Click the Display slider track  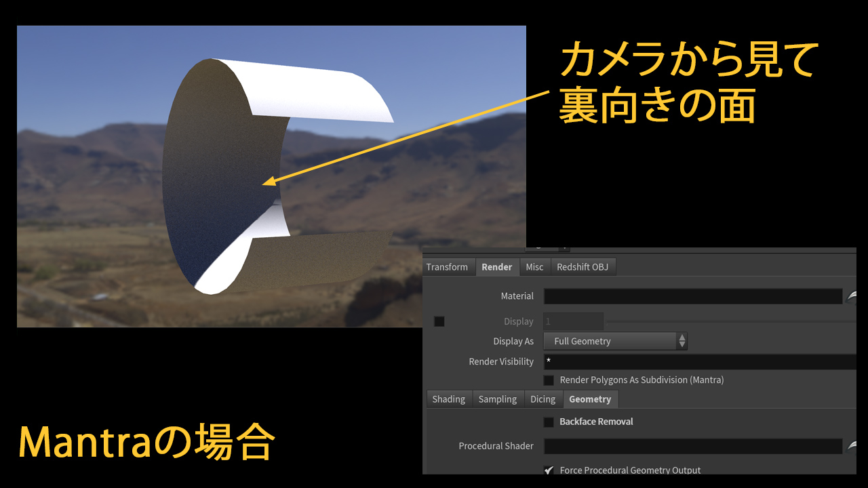click(729, 321)
